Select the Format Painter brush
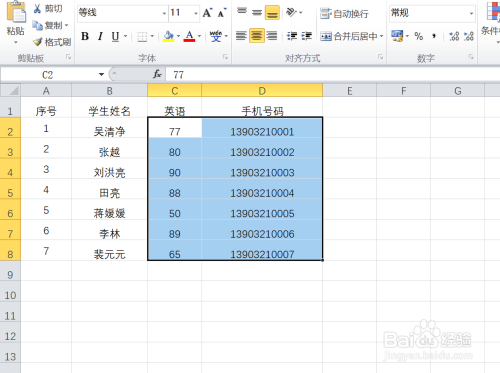 pos(38,42)
